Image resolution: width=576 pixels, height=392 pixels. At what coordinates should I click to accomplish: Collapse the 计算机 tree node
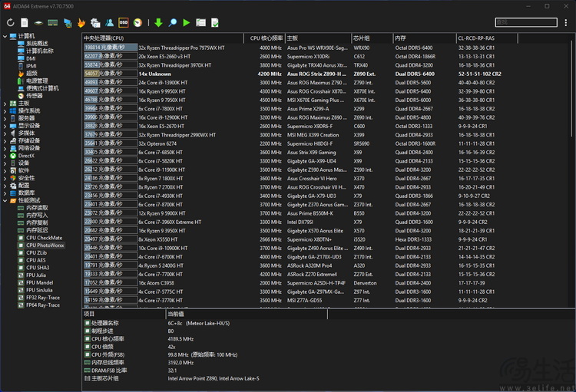tap(5, 36)
